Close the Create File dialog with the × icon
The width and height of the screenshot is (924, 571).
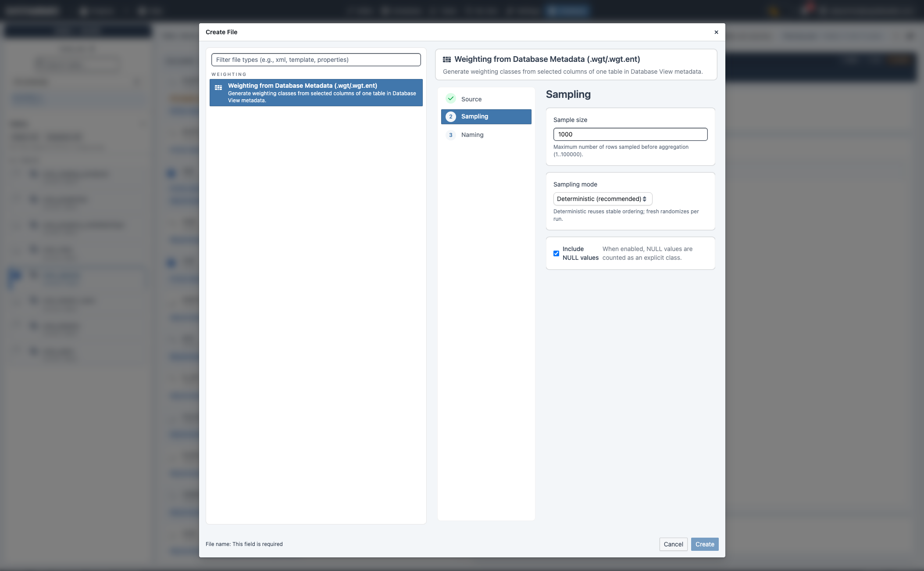716,32
